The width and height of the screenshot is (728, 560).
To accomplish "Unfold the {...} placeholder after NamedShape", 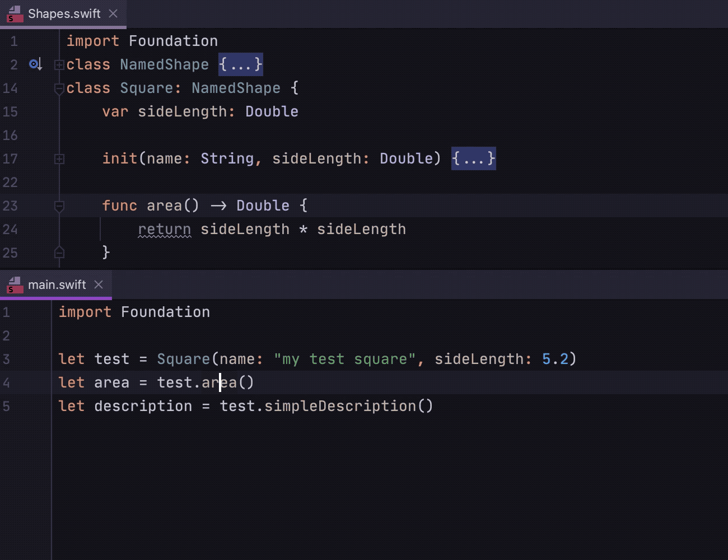I will pyautogui.click(x=240, y=64).
